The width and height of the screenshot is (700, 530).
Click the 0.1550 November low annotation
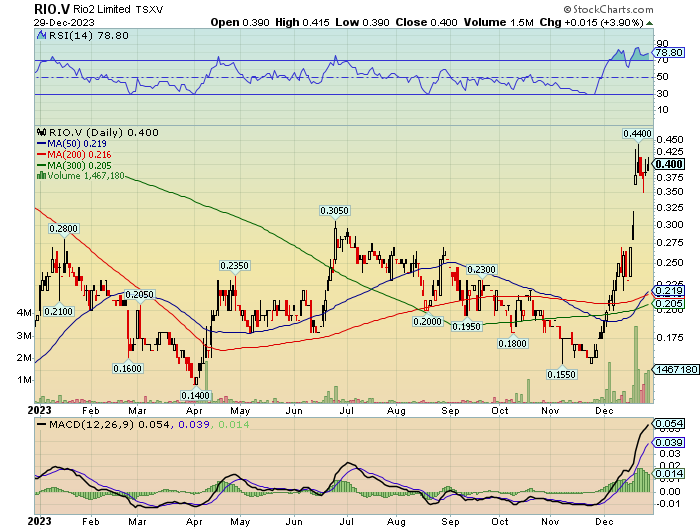[562, 374]
